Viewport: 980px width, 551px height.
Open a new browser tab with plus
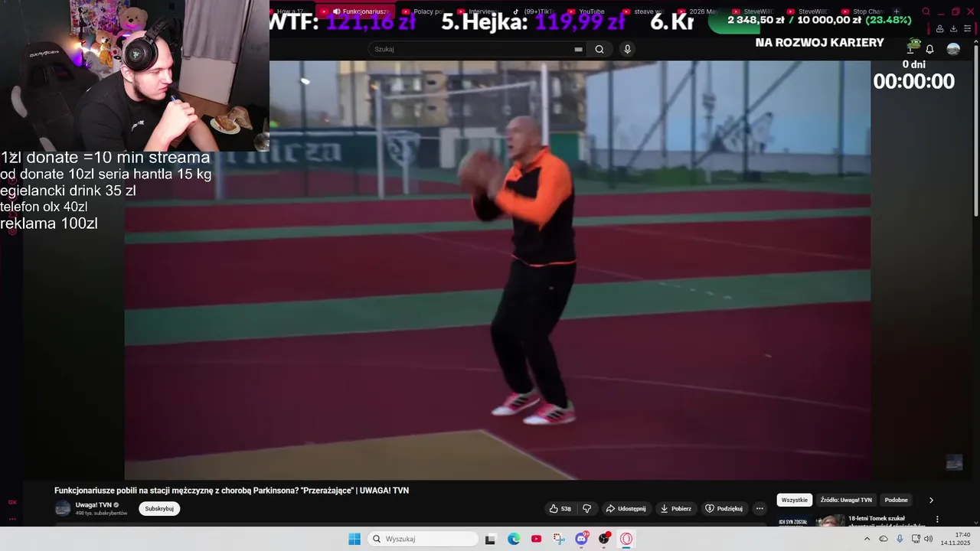[897, 11]
